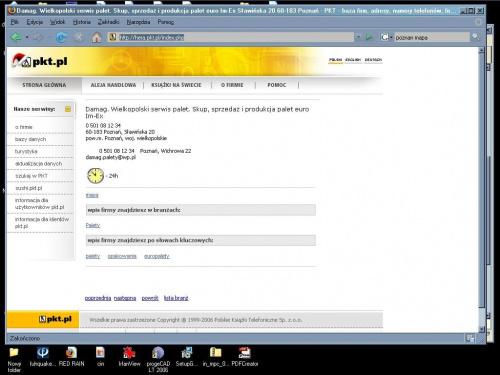Open the 'lista branż' link
The image size is (500, 375).
tap(176, 298)
